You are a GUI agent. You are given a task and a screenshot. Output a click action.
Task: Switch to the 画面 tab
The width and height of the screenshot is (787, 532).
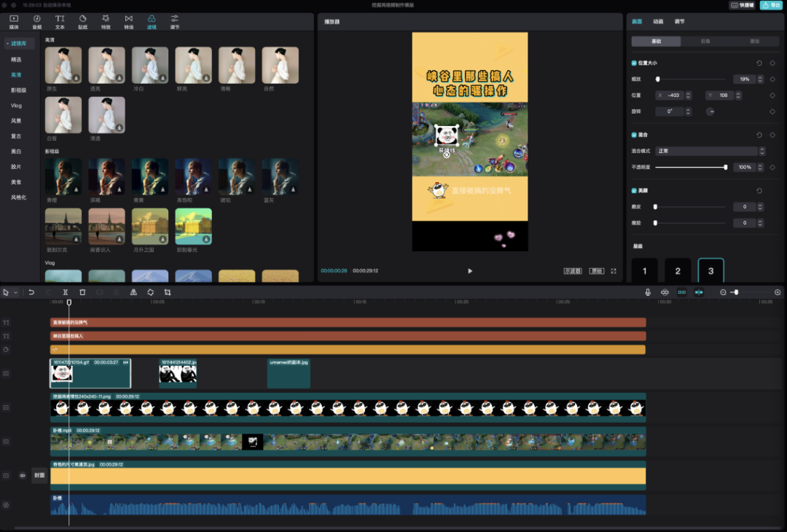pos(637,22)
